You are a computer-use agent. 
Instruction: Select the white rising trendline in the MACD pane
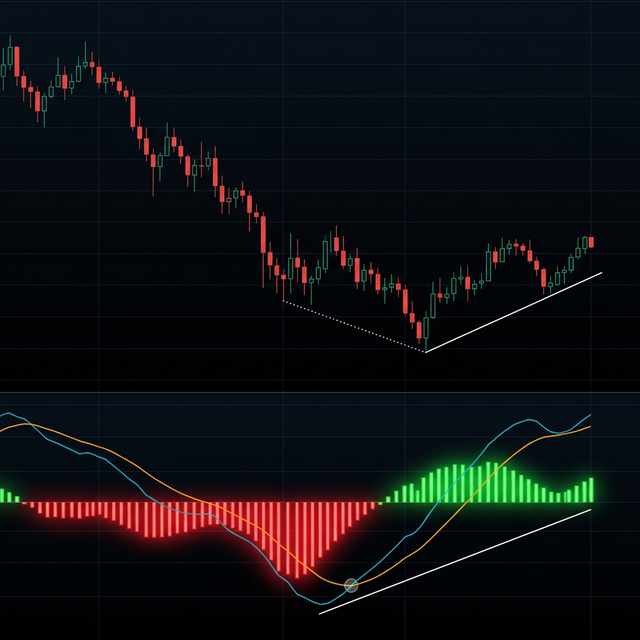click(455, 561)
